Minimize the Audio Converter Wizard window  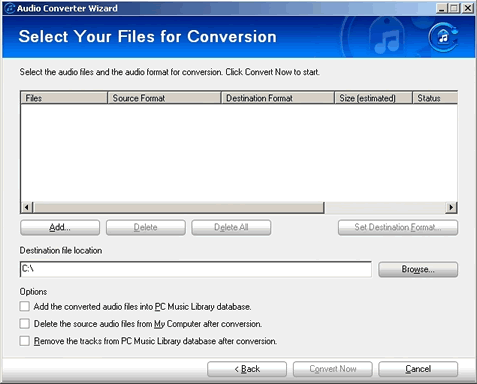(442, 8)
